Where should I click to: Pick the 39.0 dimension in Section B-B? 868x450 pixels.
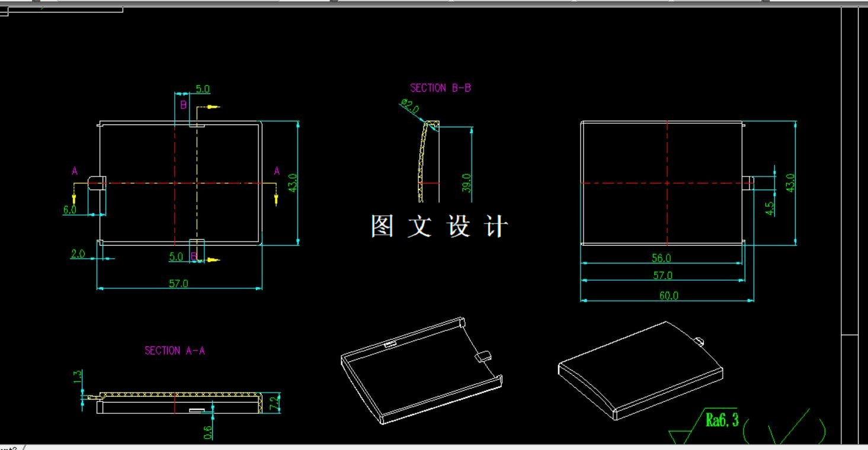tap(466, 182)
